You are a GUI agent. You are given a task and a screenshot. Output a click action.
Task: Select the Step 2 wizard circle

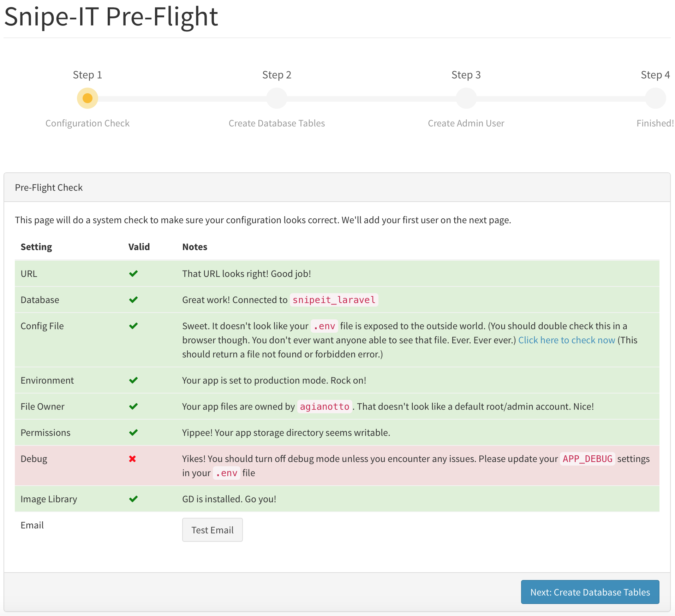click(x=277, y=98)
